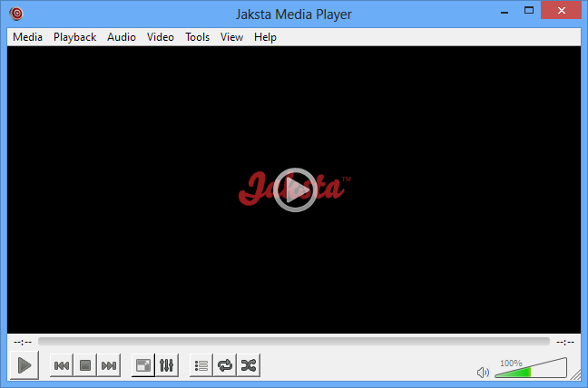The width and height of the screenshot is (588, 388).
Task: Start playback with the Play button
Action: (24, 365)
